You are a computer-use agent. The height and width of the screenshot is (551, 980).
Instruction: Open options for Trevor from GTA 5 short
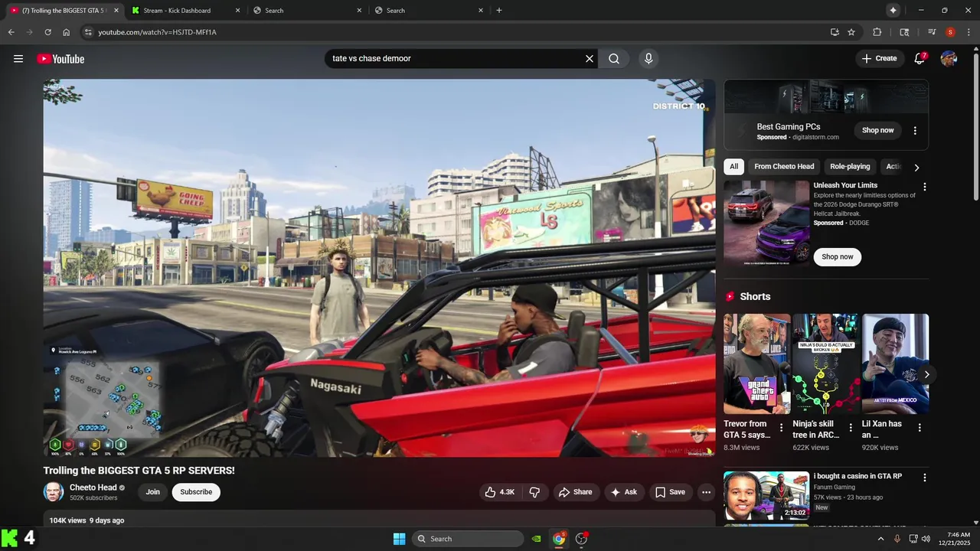click(x=781, y=428)
